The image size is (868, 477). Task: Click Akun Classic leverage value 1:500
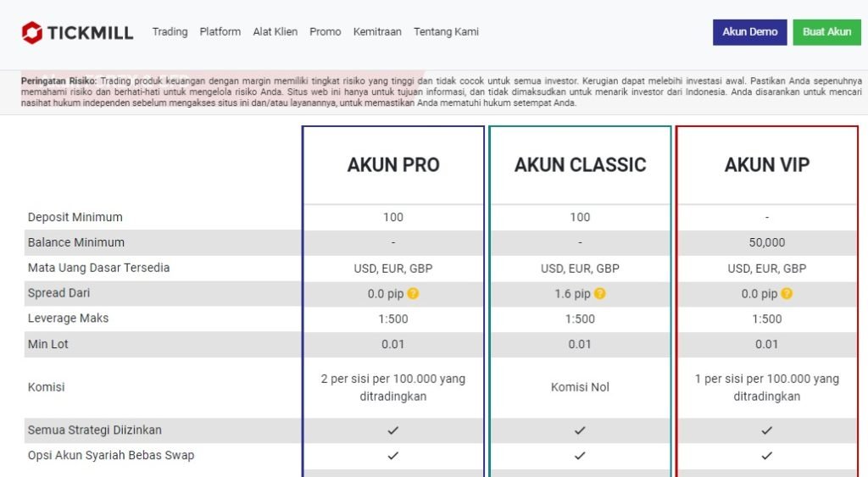pos(580,319)
